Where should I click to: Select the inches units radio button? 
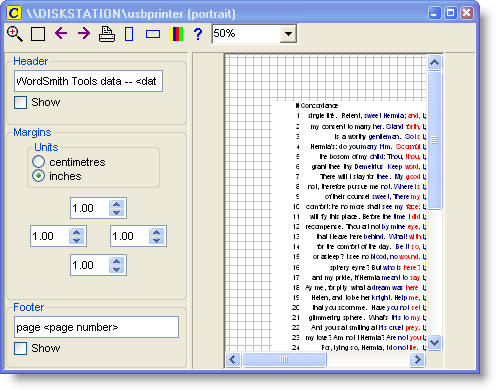click(x=38, y=176)
